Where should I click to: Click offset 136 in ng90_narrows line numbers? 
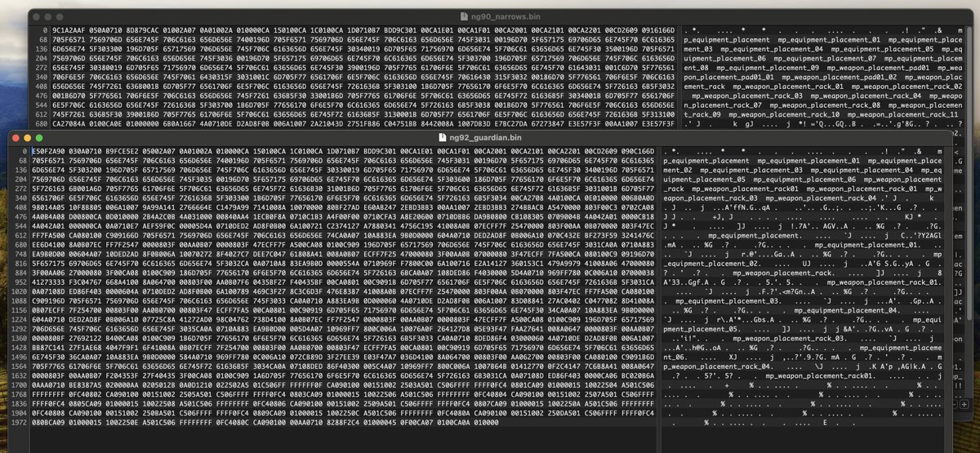[42, 48]
